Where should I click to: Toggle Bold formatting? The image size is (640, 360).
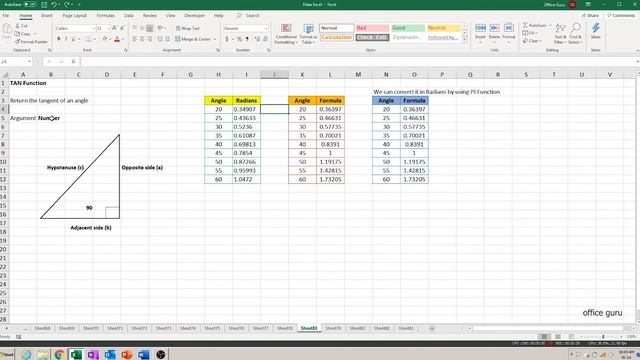pyautogui.click(x=59, y=39)
